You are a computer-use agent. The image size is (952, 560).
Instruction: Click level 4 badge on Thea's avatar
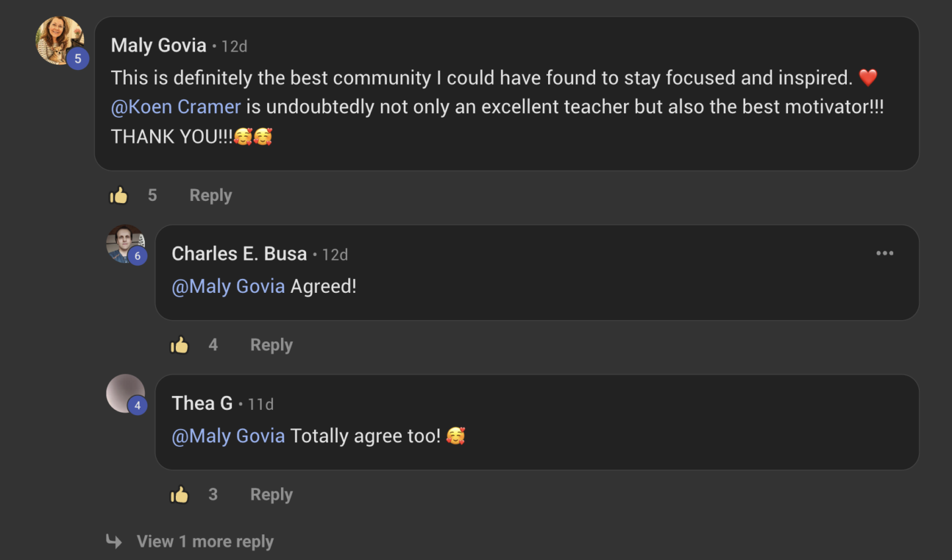pyautogui.click(x=138, y=405)
